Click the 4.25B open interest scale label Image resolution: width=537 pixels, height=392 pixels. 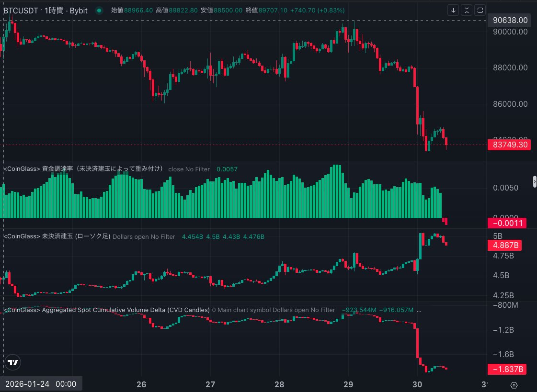tap(503, 295)
